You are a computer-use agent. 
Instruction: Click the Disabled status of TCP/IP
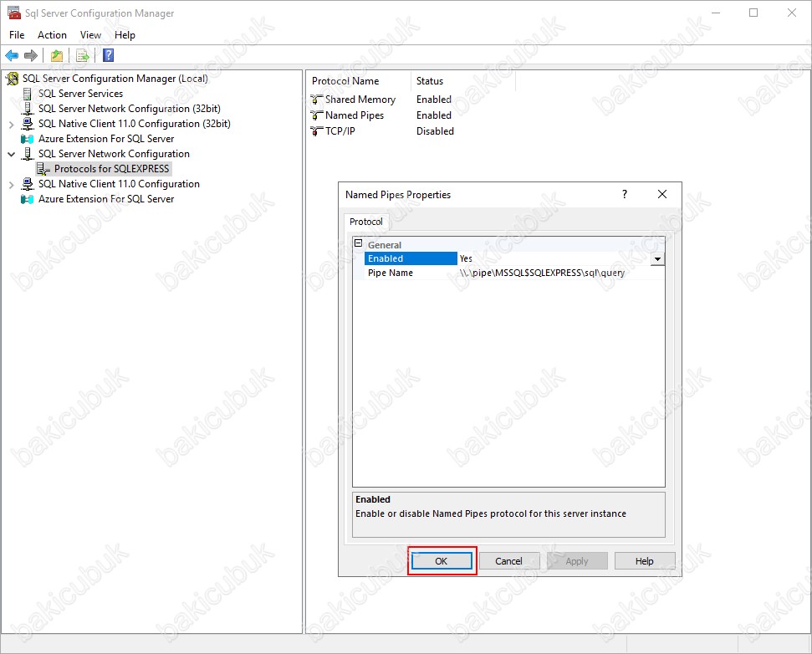pyautogui.click(x=435, y=131)
